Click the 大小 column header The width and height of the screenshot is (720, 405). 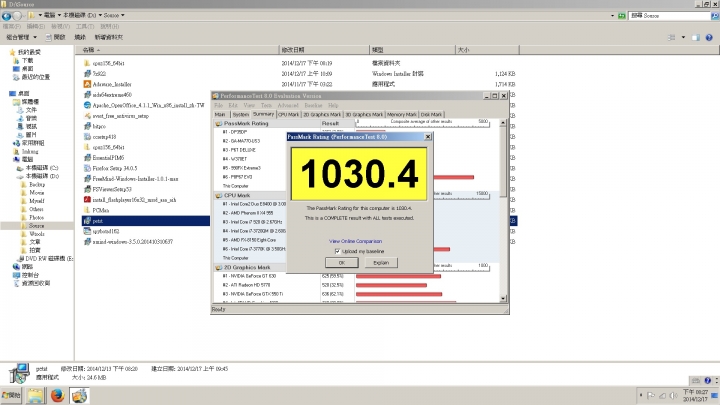[487, 50]
